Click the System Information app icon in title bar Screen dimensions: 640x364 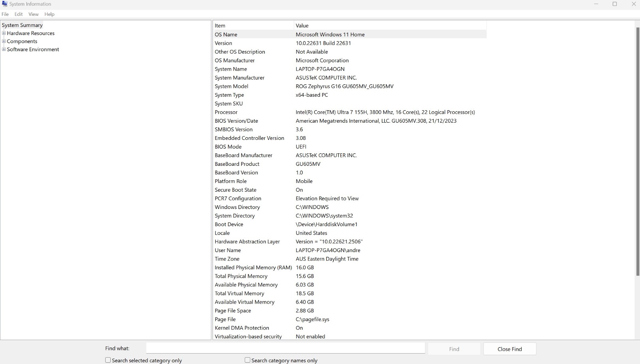(x=5, y=4)
